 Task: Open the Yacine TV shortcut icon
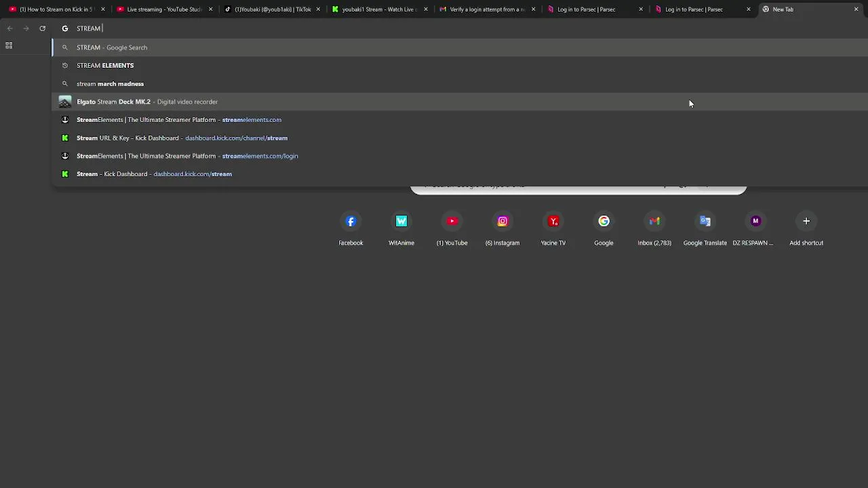553,221
